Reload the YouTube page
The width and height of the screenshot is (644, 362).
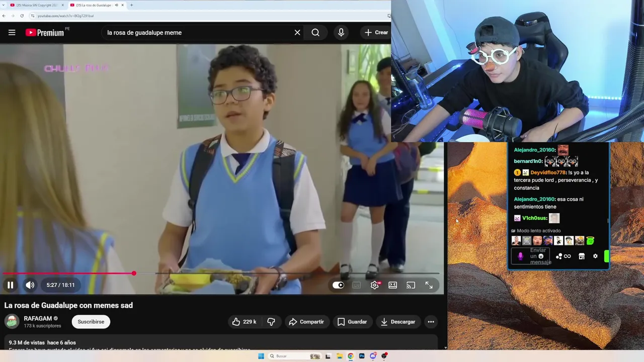point(22,16)
